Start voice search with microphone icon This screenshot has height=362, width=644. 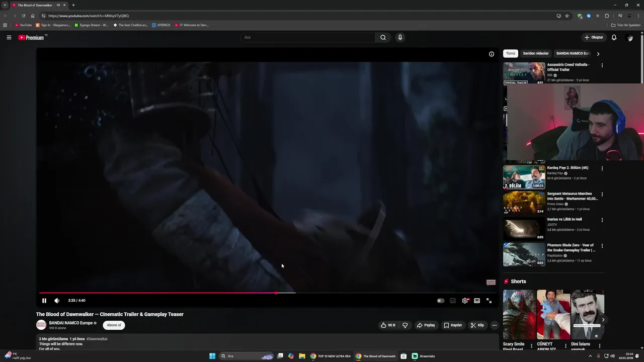[x=400, y=37]
